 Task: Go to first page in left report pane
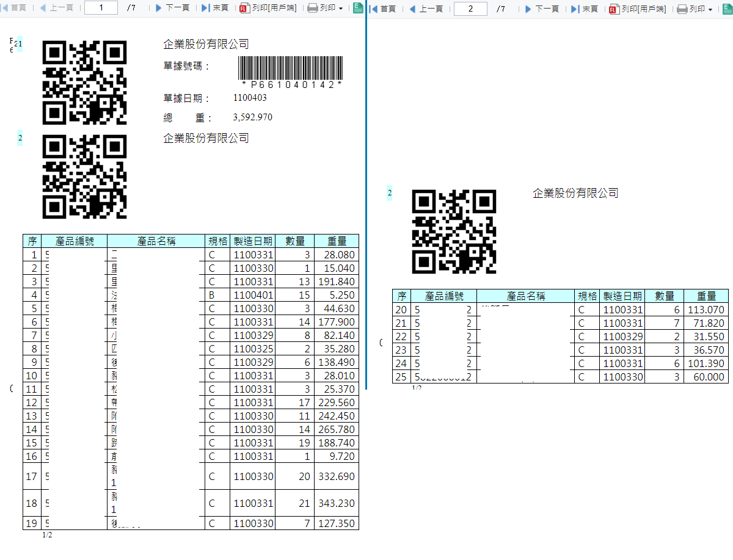click(x=14, y=9)
